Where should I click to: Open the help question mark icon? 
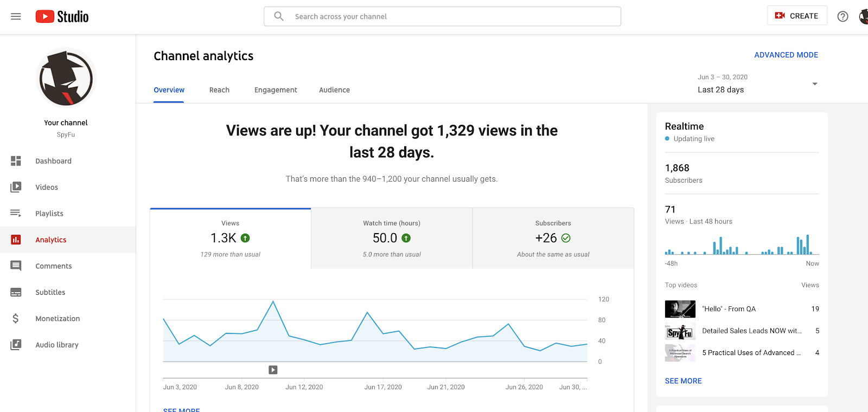point(843,16)
